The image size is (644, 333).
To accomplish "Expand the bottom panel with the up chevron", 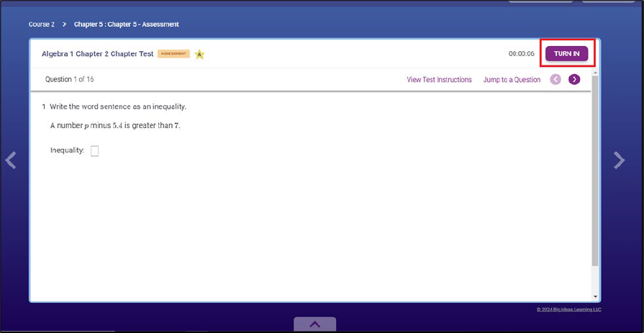I will click(314, 324).
